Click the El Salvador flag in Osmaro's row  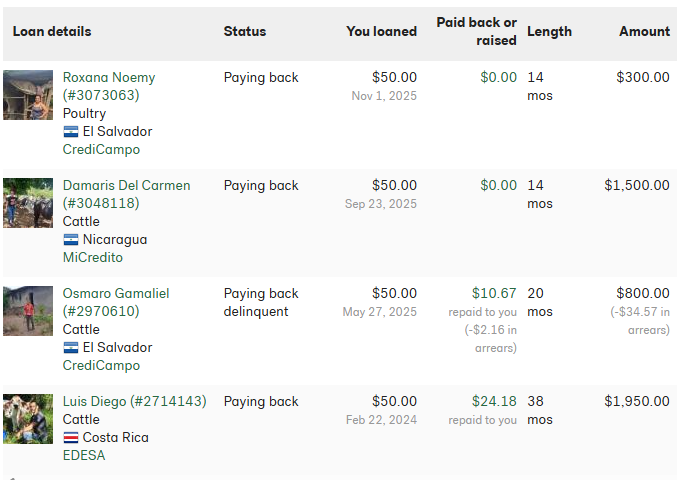coord(70,348)
